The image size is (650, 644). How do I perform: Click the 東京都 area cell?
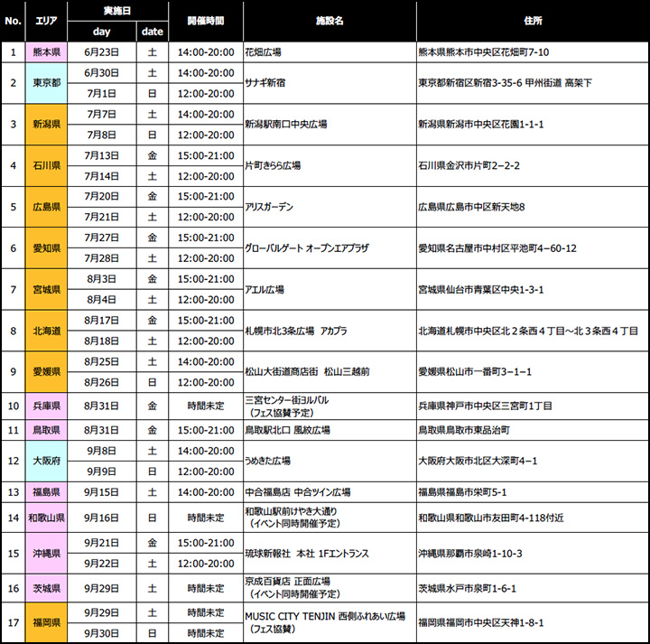46,83
